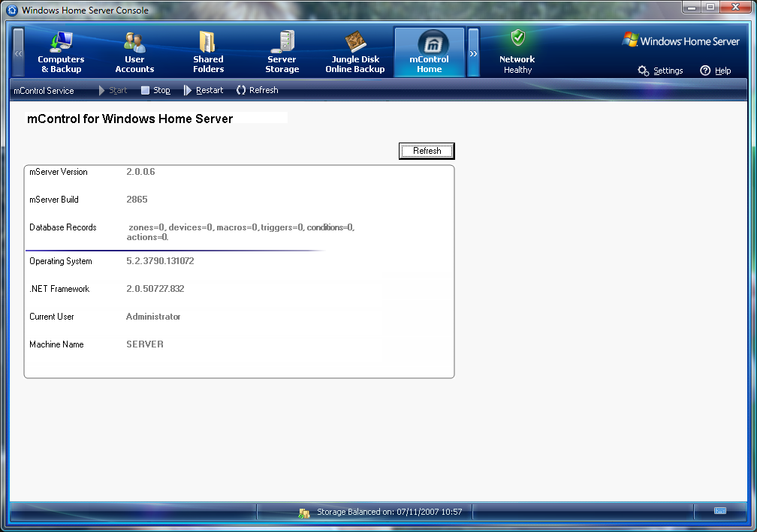Go to Server Storage tab
757x532 pixels.
pos(282,52)
